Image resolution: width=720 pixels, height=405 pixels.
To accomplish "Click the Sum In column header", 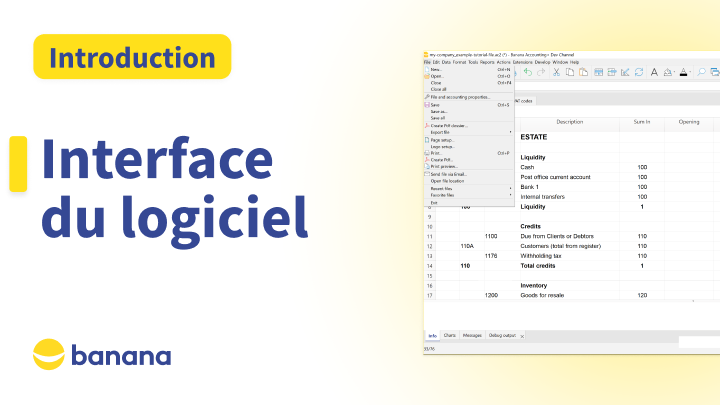I will pos(642,122).
